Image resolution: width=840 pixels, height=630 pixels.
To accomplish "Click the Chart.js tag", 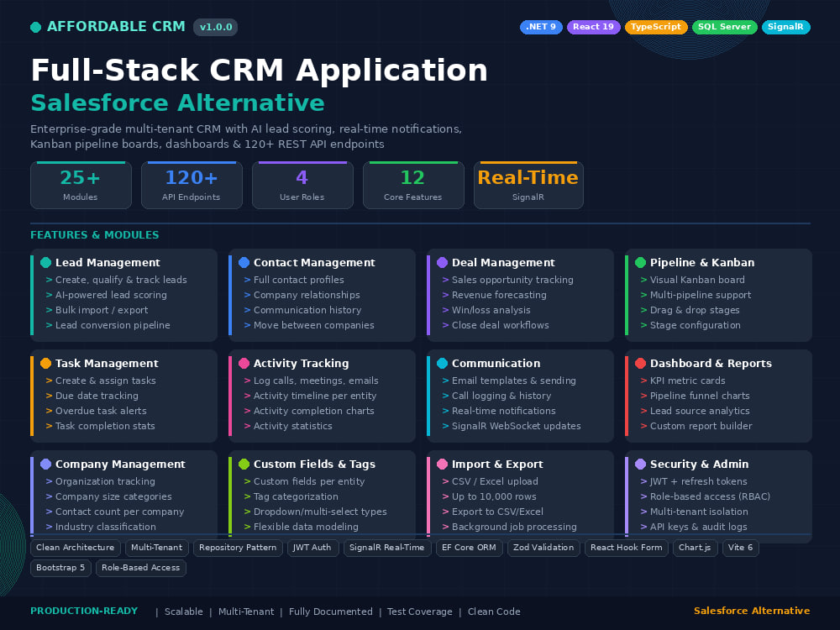I will pos(695,548).
